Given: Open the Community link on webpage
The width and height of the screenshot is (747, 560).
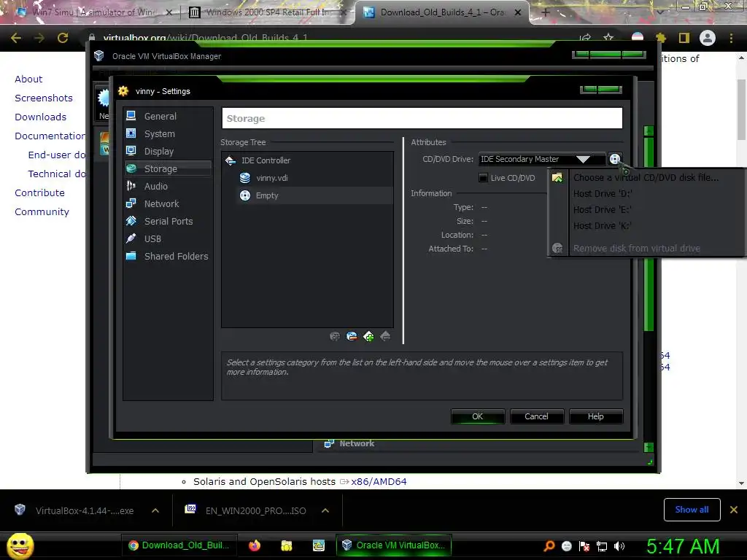Looking at the screenshot, I should [x=42, y=212].
